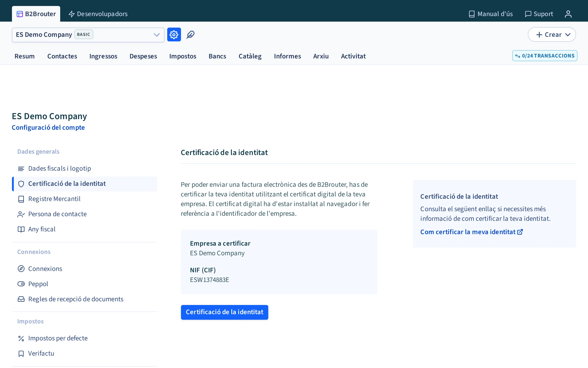Select Regles de recepció de documents

tap(85, 299)
